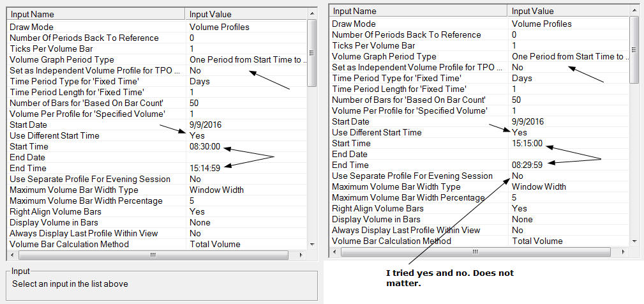This screenshot has height=304, width=644.
Task: Toggle Right Align Volume Bars value, left panel
Action: click(197, 211)
